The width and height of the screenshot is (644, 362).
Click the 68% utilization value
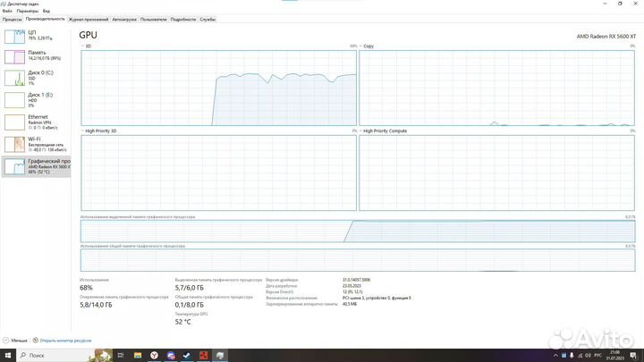click(x=86, y=288)
